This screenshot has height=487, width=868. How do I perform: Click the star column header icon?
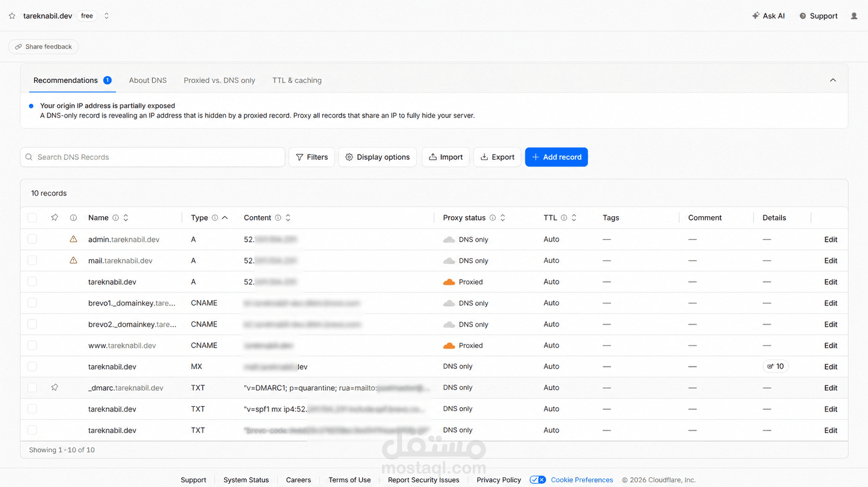pyautogui.click(x=54, y=218)
